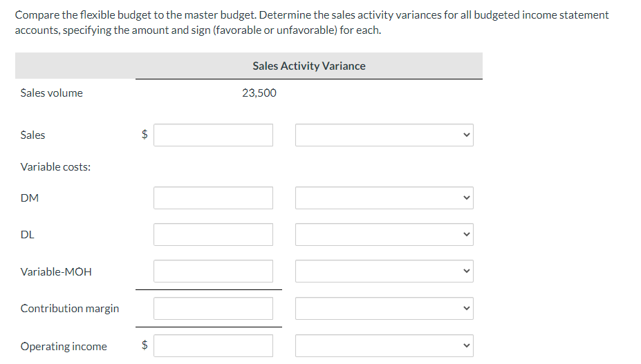Expand the Variable-MOH variance sign dropdown
Screen dimensions: 641x364
coord(384,271)
